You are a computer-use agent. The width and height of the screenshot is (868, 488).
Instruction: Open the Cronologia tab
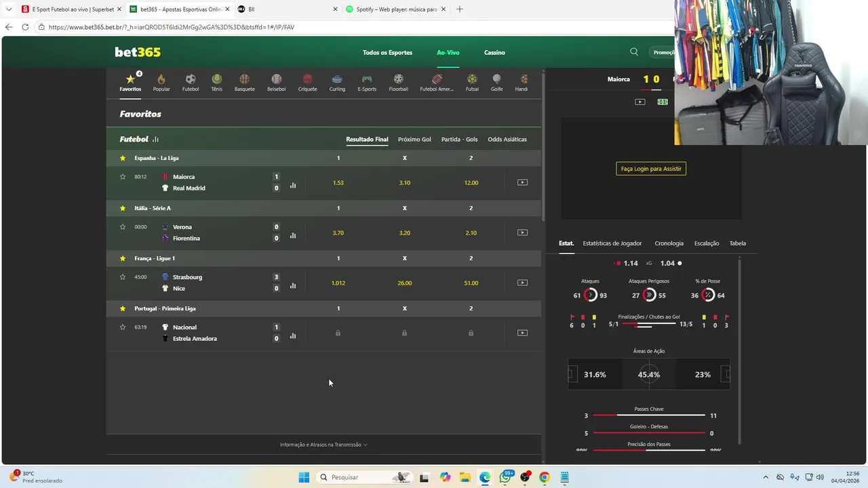coord(669,243)
